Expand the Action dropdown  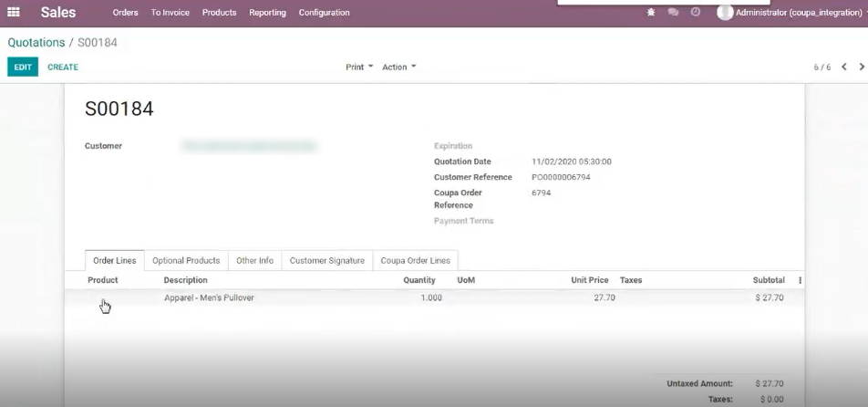pyautogui.click(x=399, y=67)
